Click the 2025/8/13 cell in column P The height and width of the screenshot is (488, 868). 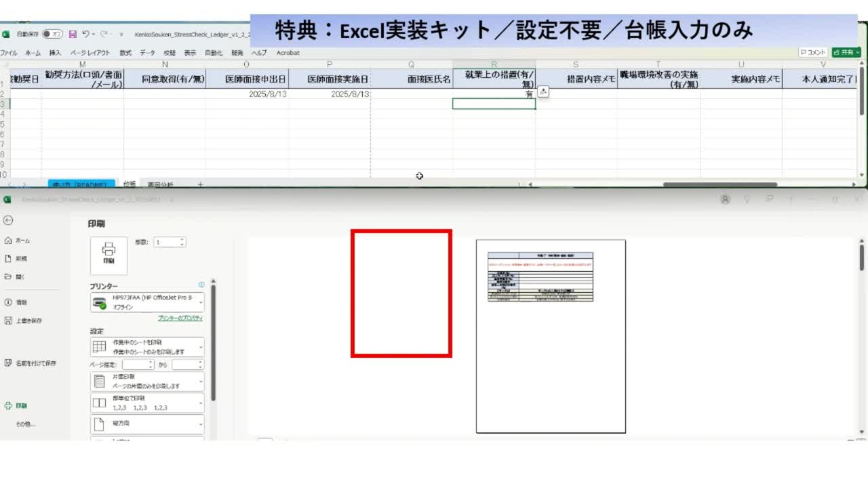click(330, 94)
